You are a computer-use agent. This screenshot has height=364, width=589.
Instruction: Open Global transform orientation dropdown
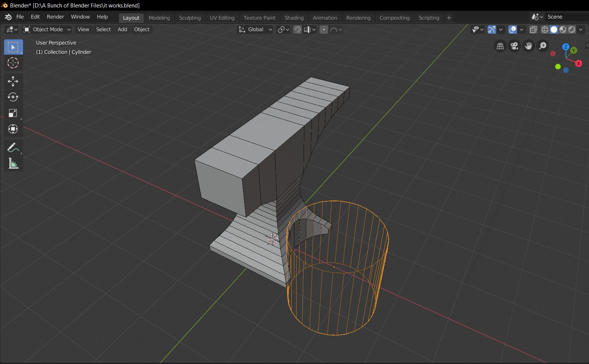[x=255, y=29]
